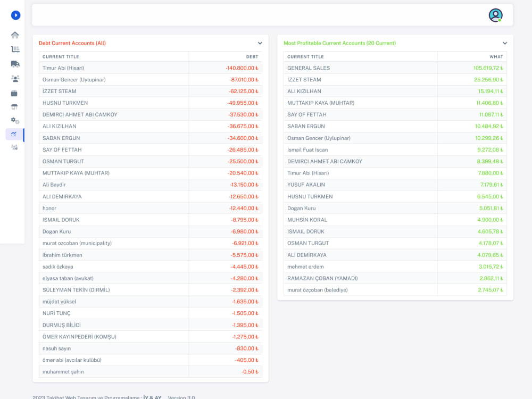Select murat ozcoban (municipality) row
Viewport: 532px width, 399px height.
pos(151,243)
